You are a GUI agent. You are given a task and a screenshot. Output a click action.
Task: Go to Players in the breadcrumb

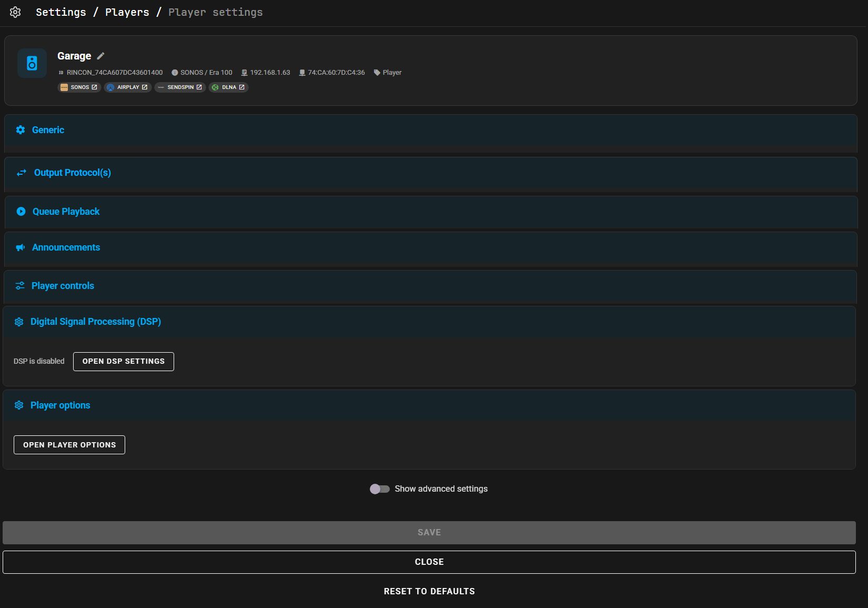point(127,12)
